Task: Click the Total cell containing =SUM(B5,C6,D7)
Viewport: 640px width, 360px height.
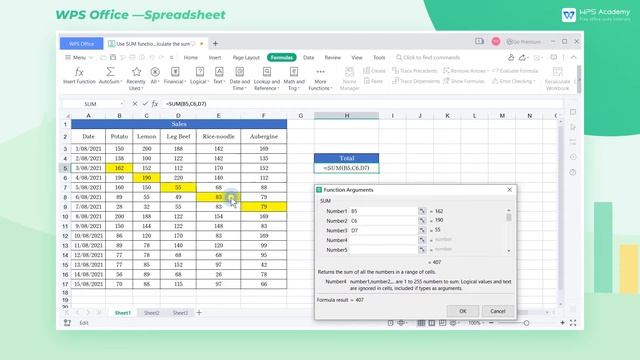Action: pos(347,168)
